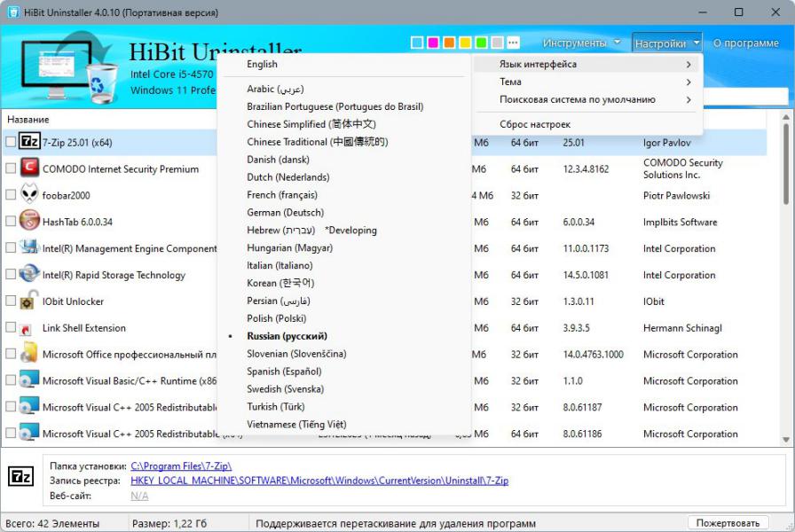Click the HashTab program icon
Screen dimensions: 795x532
click(x=30, y=222)
